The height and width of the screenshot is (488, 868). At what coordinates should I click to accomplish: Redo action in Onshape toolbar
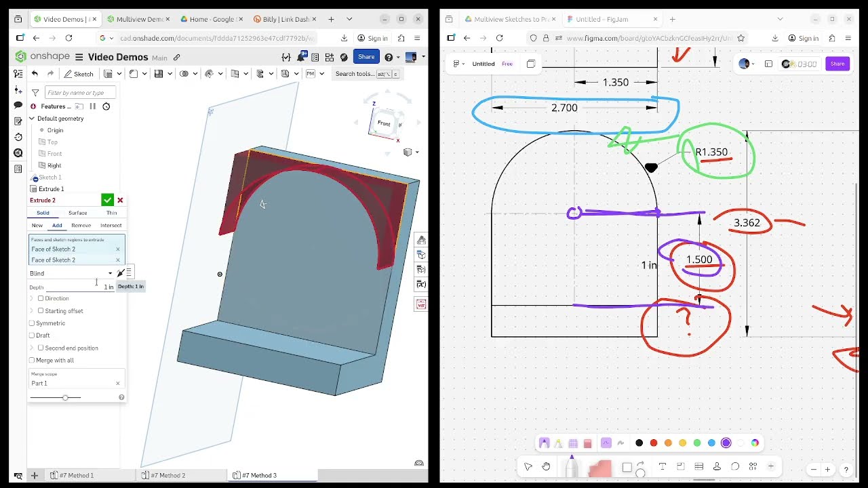(x=50, y=74)
